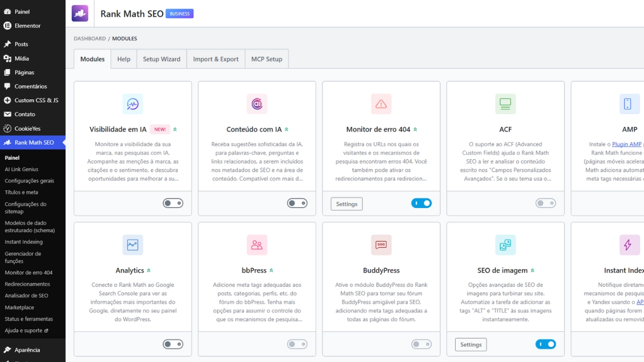644x362 pixels.
Task: Open Elementor via its sidebar icon
Action: 8,26
